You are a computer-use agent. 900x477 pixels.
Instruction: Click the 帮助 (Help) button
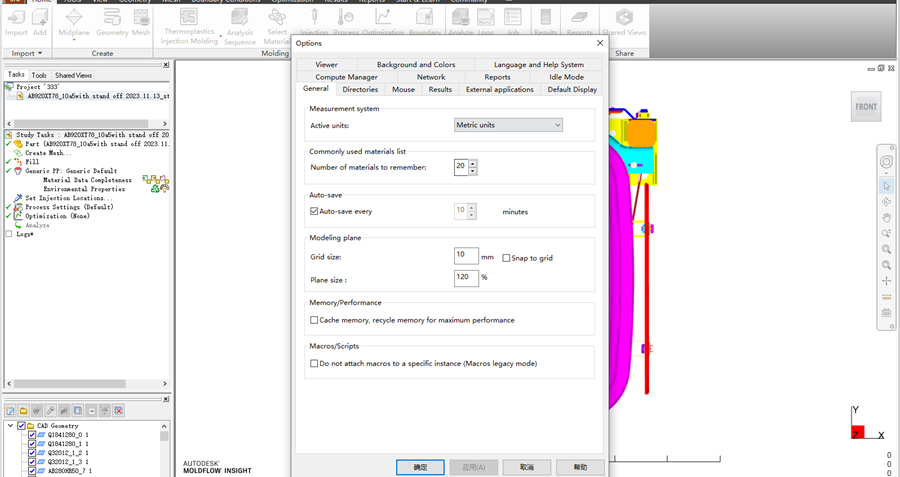pyautogui.click(x=580, y=467)
